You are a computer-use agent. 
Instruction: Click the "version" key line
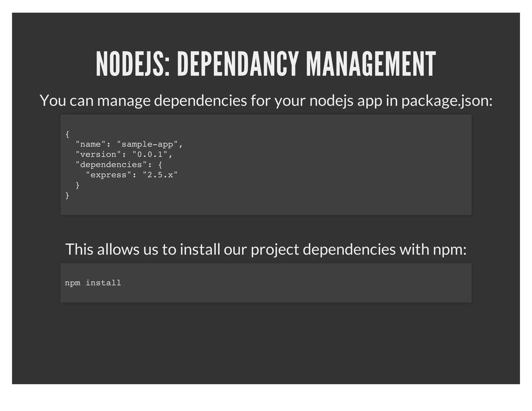tap(98, 154)
